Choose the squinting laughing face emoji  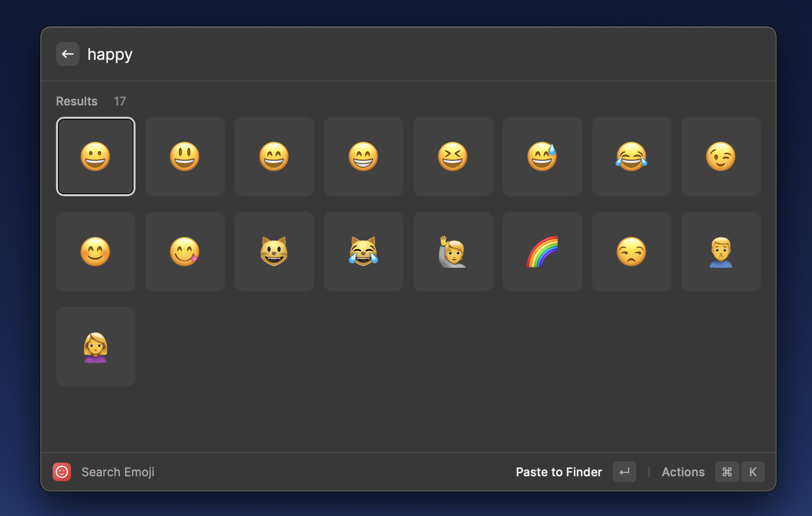click(x=453, y=156)
